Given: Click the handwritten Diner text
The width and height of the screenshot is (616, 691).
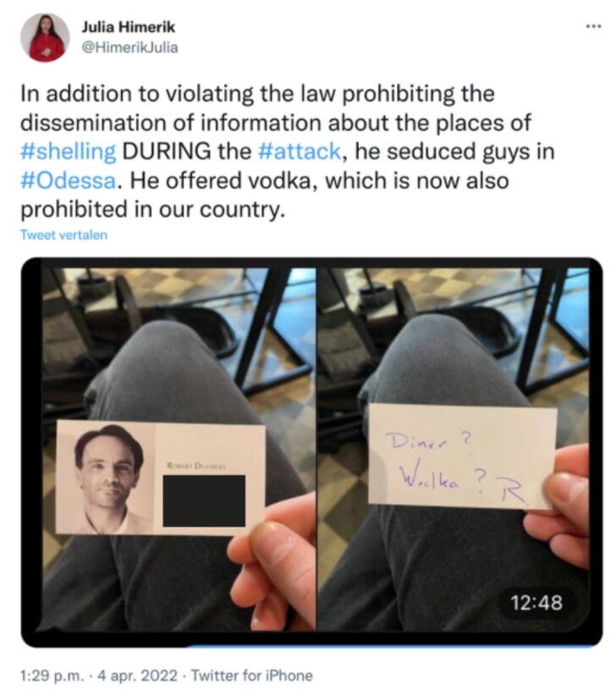Looking at the screenshot, I should click(416, 440).
